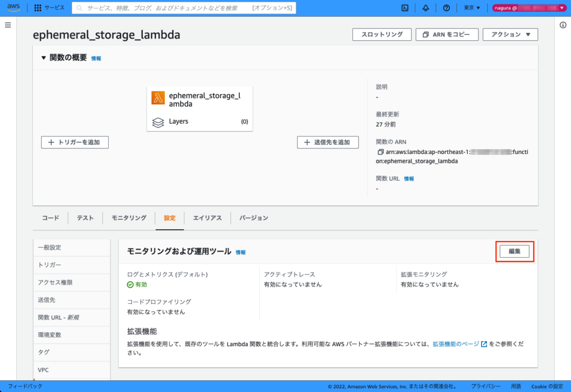
Task: Click フィードバック in the footer
Action: tap(25, 386)
